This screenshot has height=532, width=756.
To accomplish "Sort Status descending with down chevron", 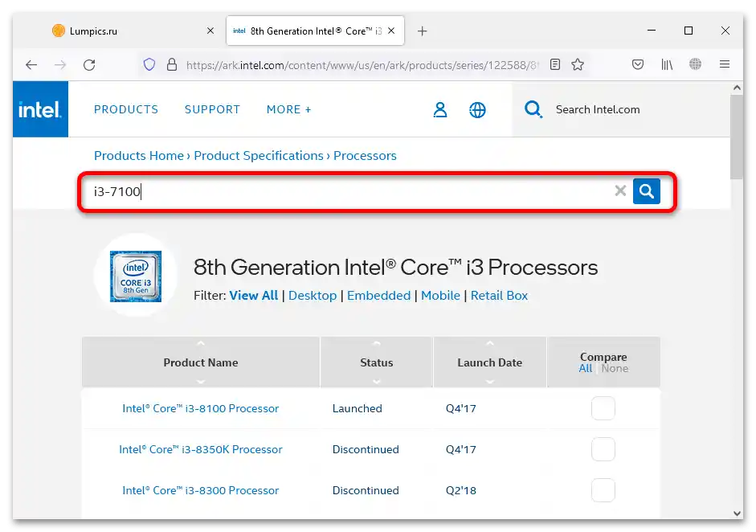I will 377,382.
